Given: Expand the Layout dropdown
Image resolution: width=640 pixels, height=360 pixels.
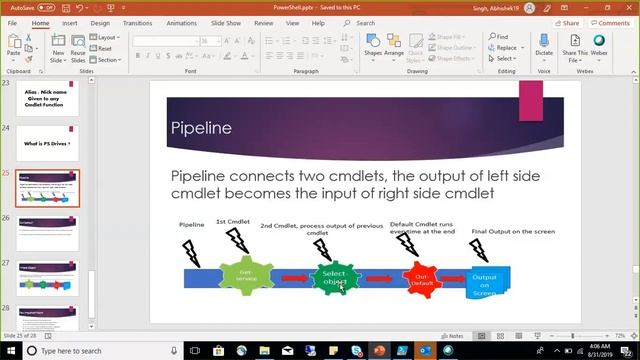Looking at the screenshot, I should (105, 38).
